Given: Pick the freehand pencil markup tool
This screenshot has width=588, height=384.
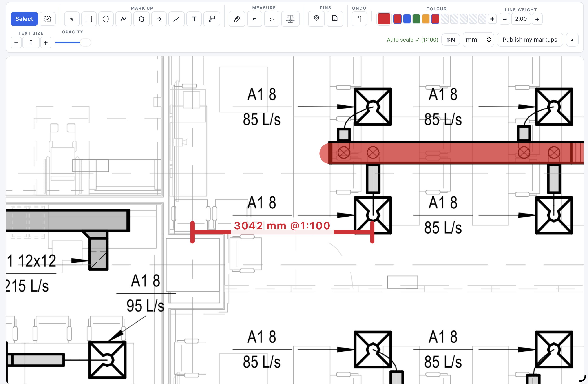Looking at the screenshot, I should 72,19.
